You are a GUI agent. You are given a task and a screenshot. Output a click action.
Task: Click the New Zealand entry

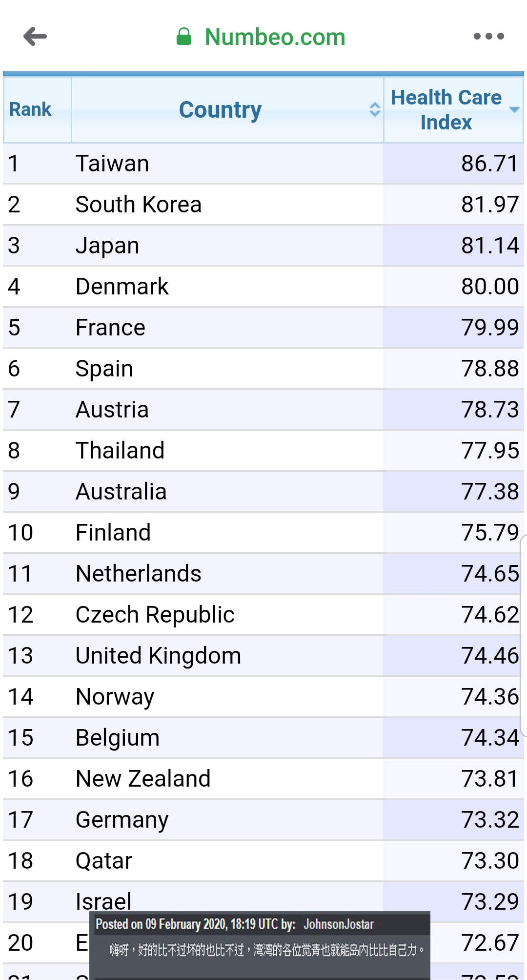click(143, 779)
